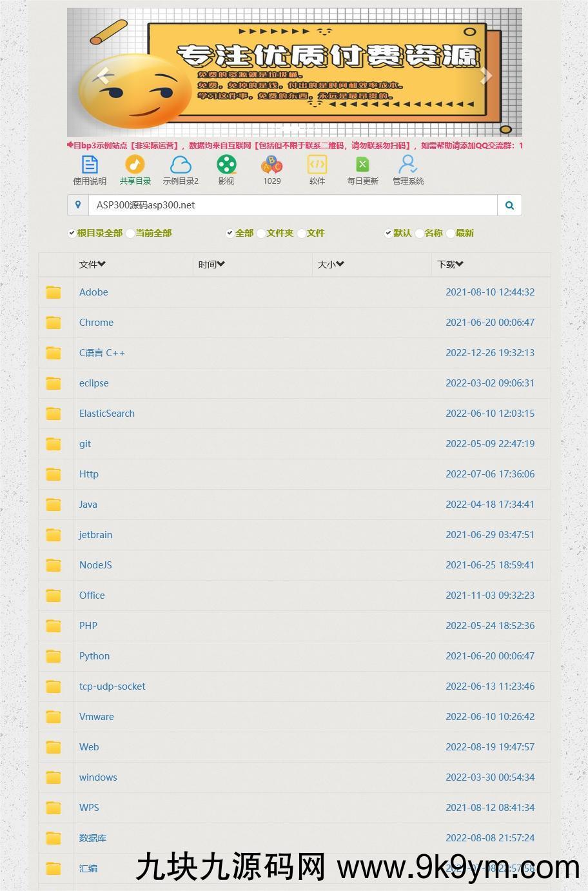Click the location pin icon beside search box
This screenshot has width=588, height=891.
coord(78,205)
